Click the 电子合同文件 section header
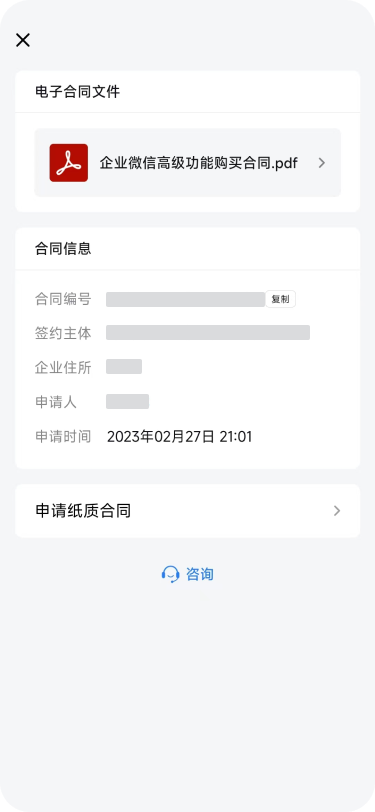The height and width of the screenshot is (812, 375). tap(78, 92)
